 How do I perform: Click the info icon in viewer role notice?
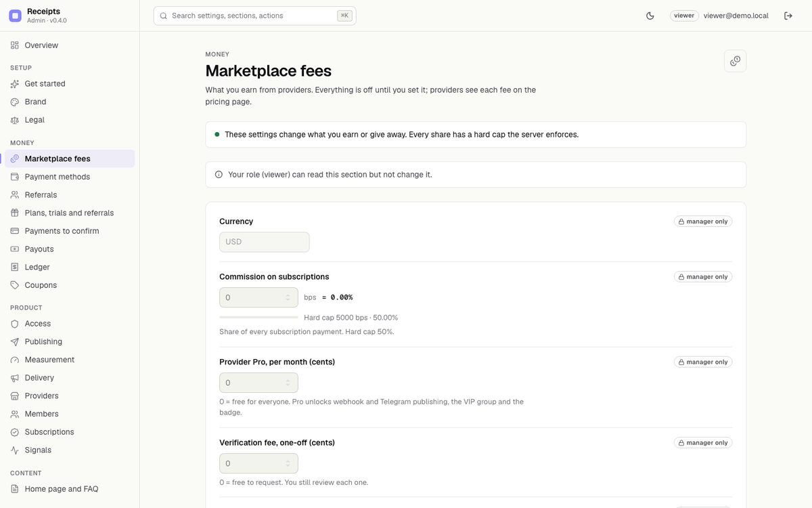pyautogui.click(x=219, y=174)
